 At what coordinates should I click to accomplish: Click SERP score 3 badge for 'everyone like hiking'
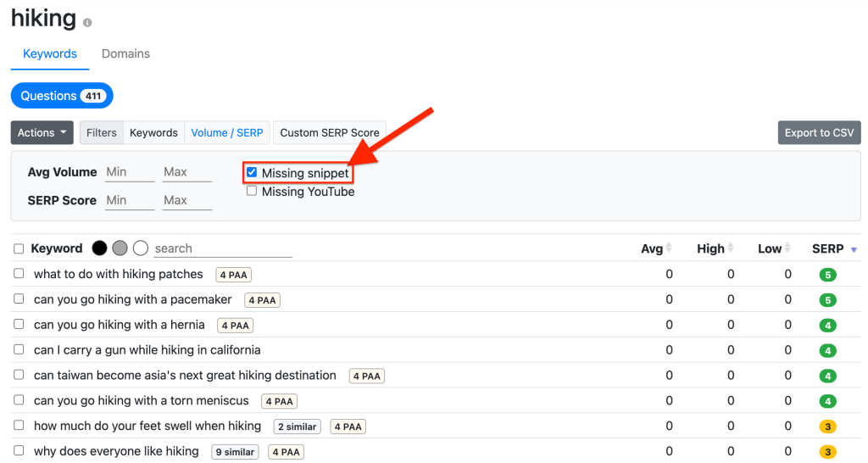(x=827, y=452)
